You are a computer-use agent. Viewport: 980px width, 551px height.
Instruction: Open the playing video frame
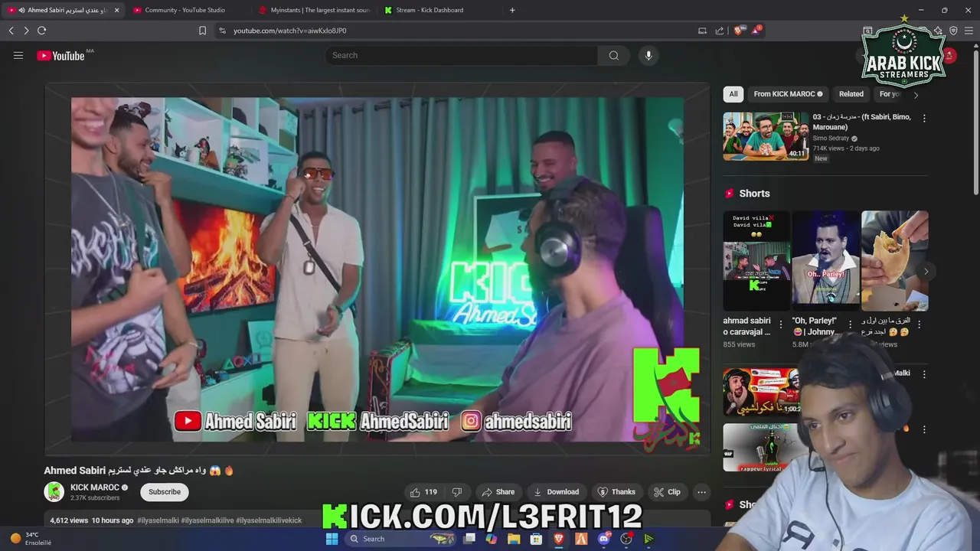coord(377,269)
